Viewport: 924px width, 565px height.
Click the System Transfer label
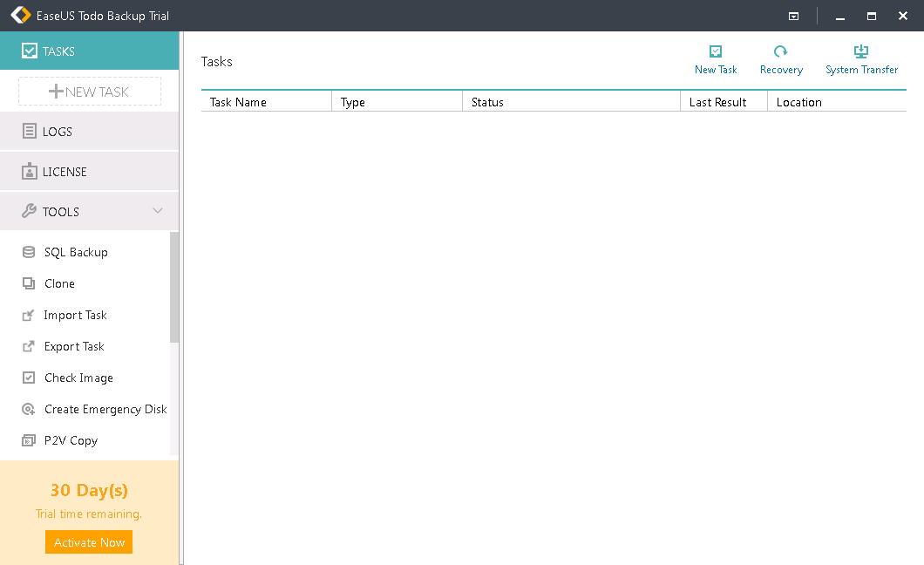tap(861, 70)
